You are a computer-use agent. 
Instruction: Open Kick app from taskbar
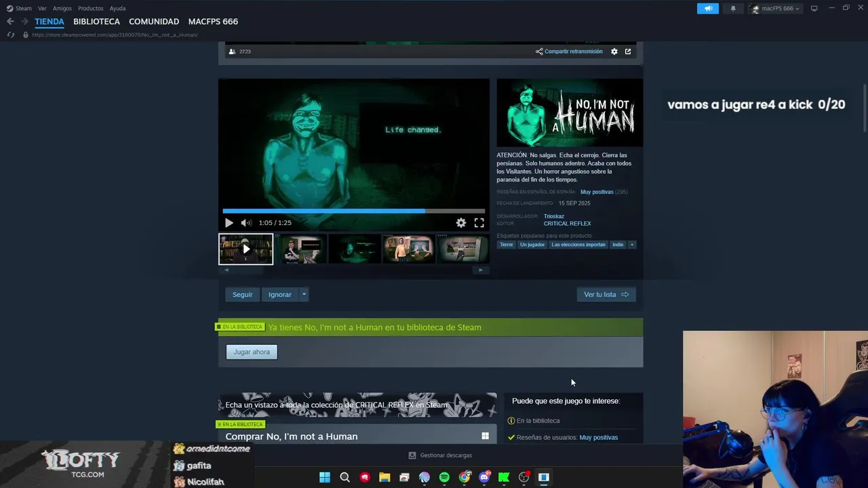coord(504,477)
